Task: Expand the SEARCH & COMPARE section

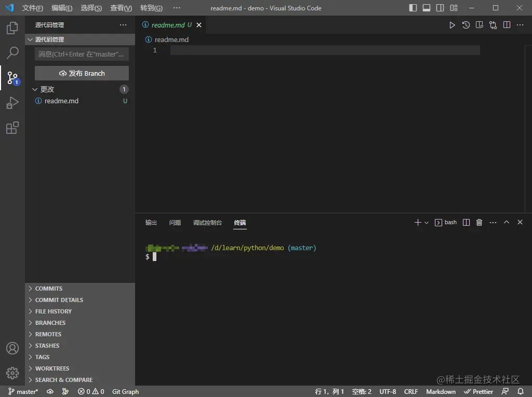Action: point(80,380)
